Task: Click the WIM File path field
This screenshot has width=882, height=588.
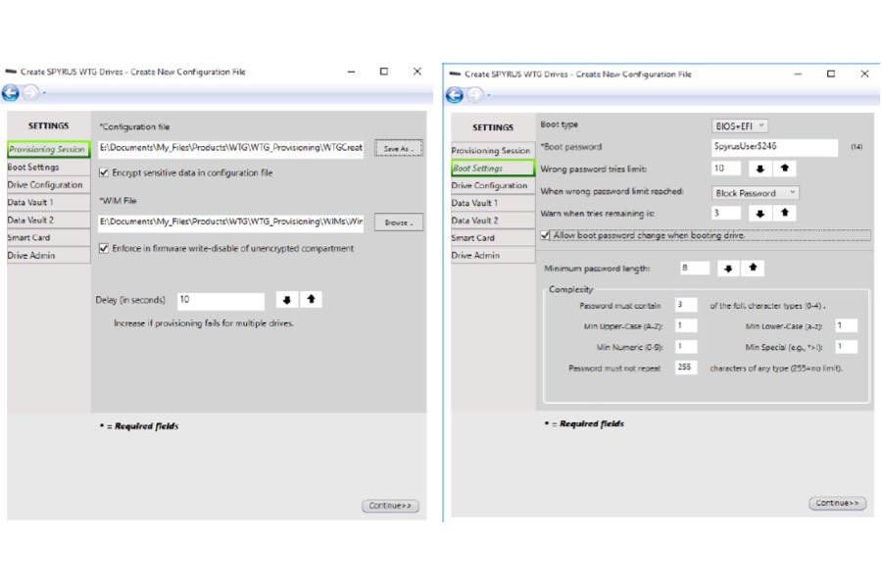Action: click(230, 222)
